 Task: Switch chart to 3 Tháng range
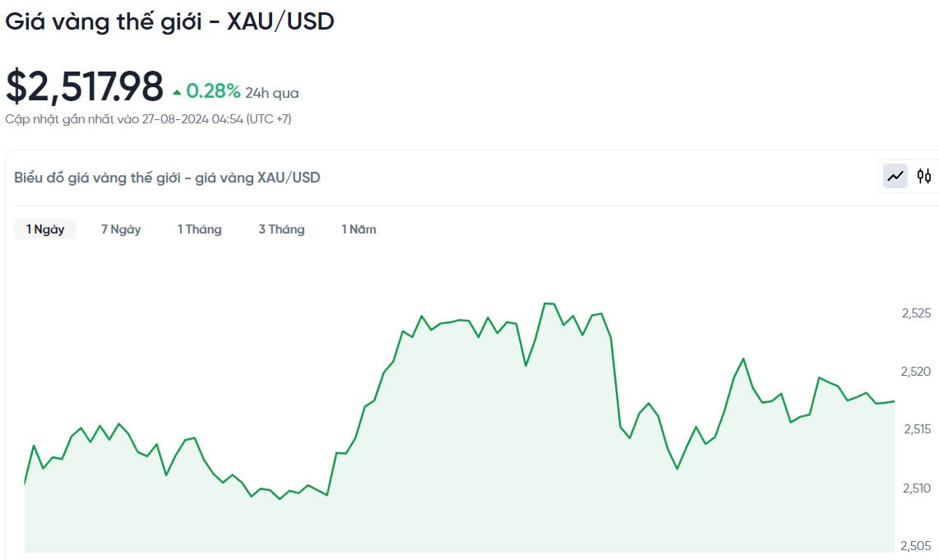coord(281,229)
